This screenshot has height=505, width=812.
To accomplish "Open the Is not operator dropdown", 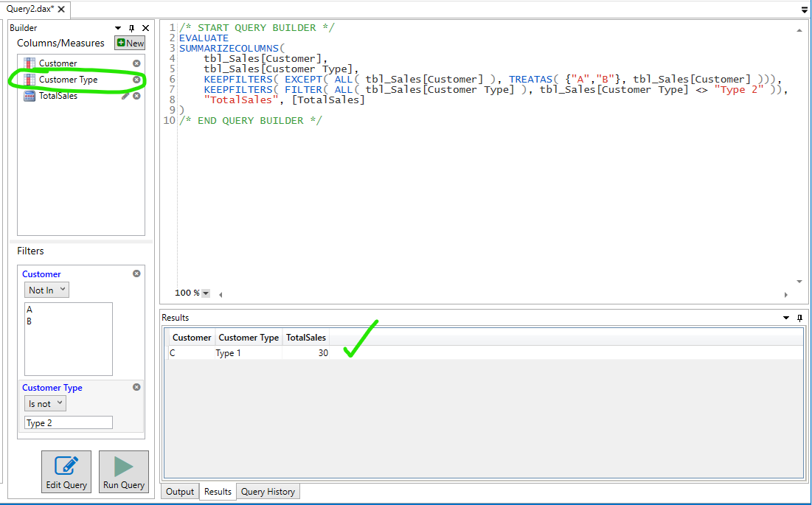I will [x=44, y=403].
